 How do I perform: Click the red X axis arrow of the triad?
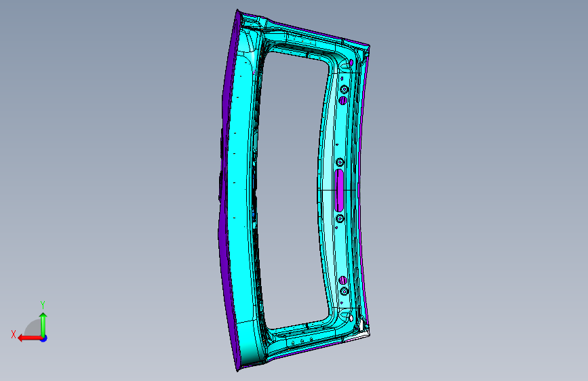click(30, 338)
